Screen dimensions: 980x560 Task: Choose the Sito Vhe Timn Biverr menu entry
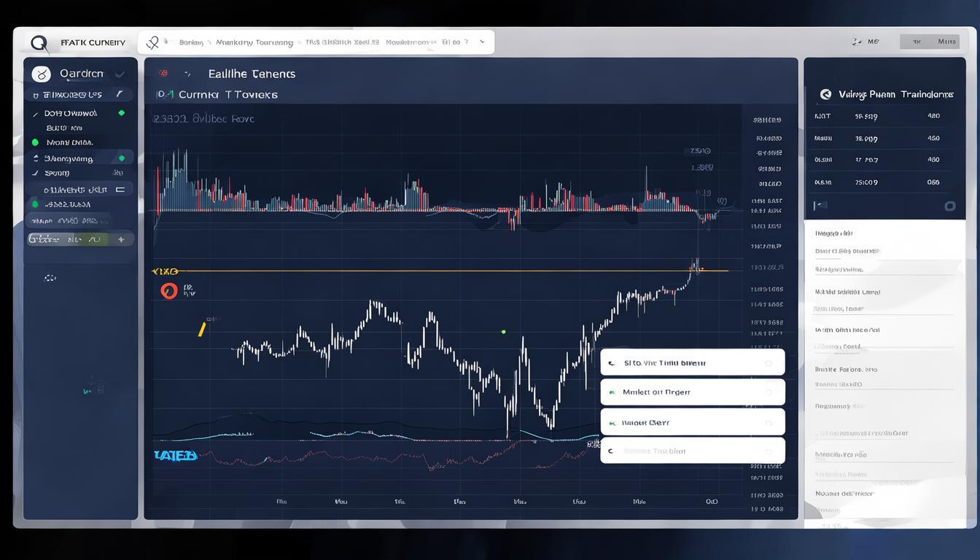pos(664,362)
